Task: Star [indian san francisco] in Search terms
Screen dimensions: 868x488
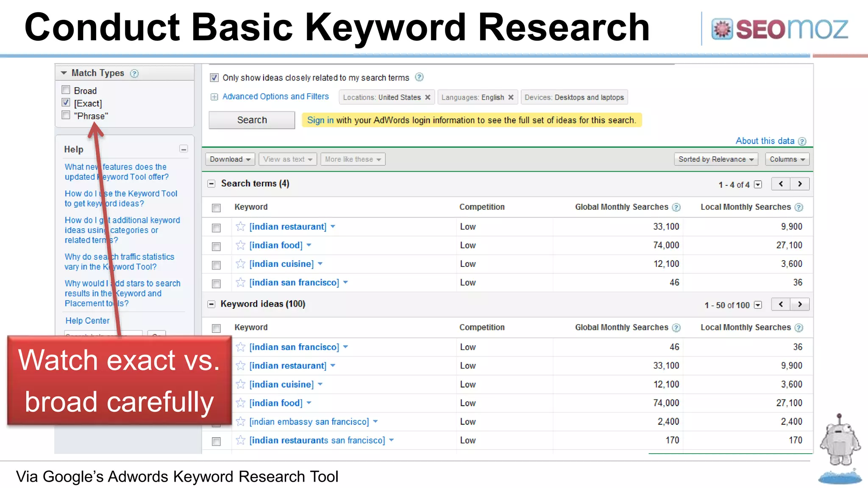Action: click(240, 282)
